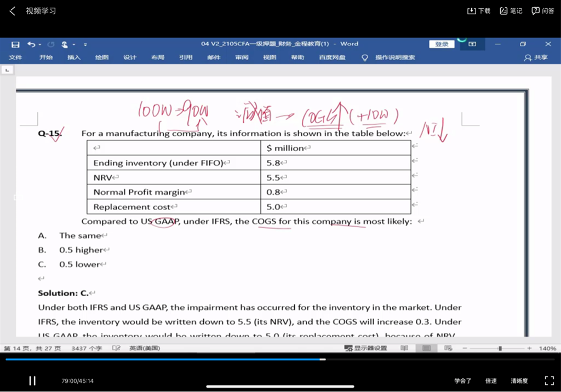Image resolution: width=561 pixels, height=392 pixels.
Task: Click the 140% zoom level
Action: click(x=547, y=348)
